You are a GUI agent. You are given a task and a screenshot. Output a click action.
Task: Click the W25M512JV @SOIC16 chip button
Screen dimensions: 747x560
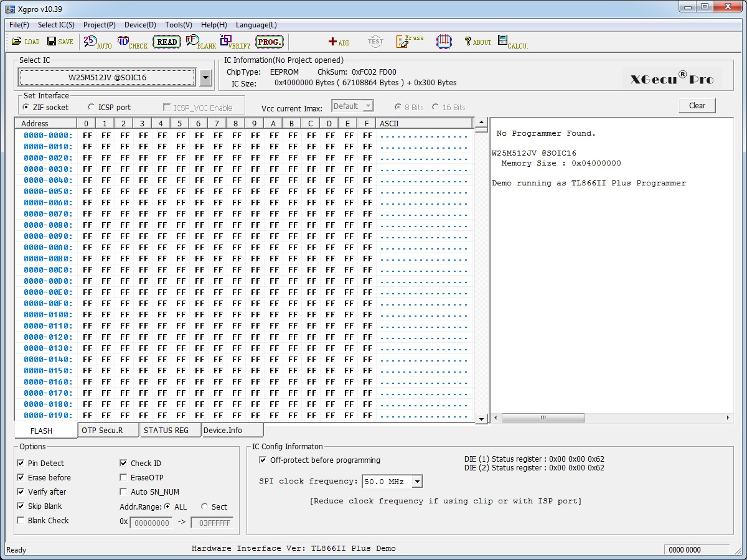coord(107,78)
